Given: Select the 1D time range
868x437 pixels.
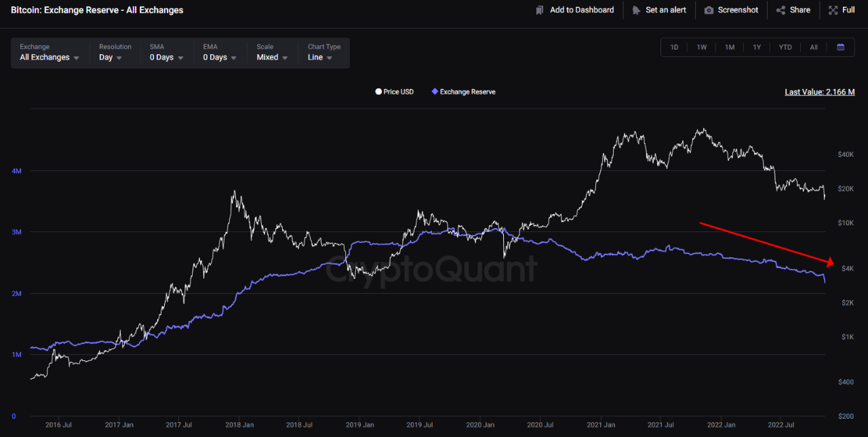Looking at the screenshot, I should tap(674, 47).
